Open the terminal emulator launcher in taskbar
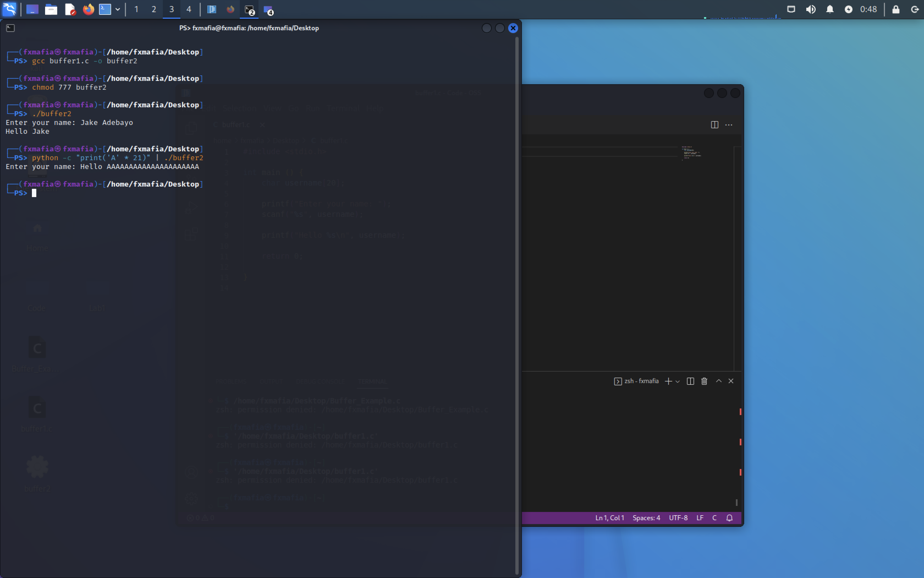Screen dimensions: 924x578 click(x=105, y=9)
